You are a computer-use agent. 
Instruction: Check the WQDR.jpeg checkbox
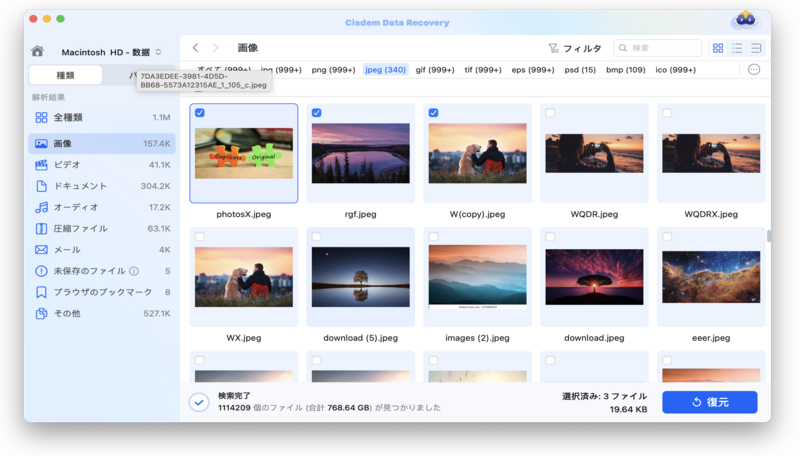point(551,113)
